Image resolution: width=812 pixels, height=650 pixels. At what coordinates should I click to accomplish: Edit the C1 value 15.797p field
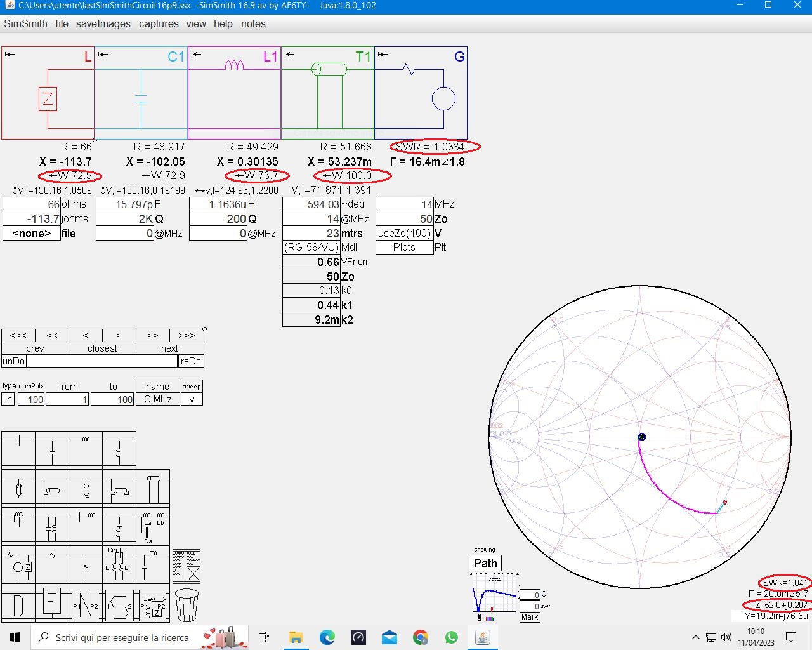tap(125, 204)
